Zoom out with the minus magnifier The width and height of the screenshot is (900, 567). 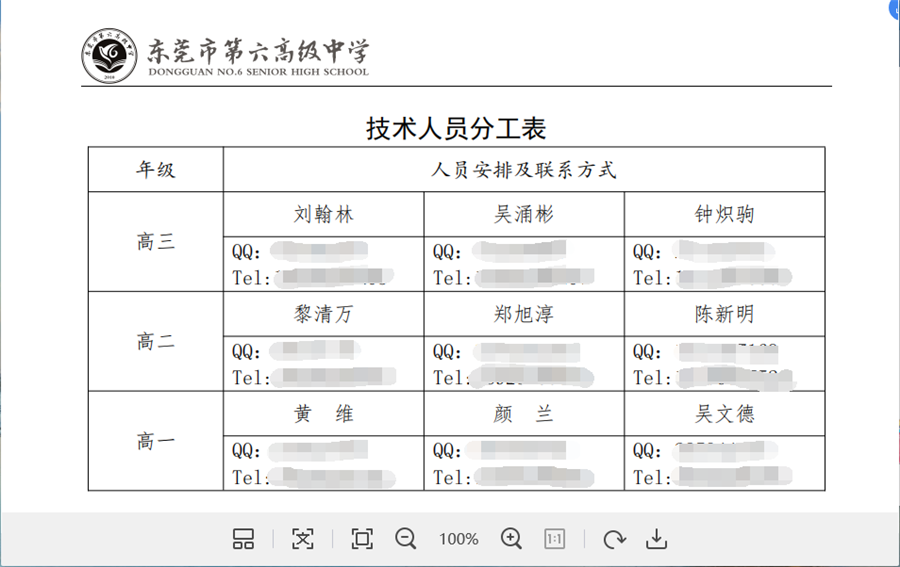tap(406, 539)
